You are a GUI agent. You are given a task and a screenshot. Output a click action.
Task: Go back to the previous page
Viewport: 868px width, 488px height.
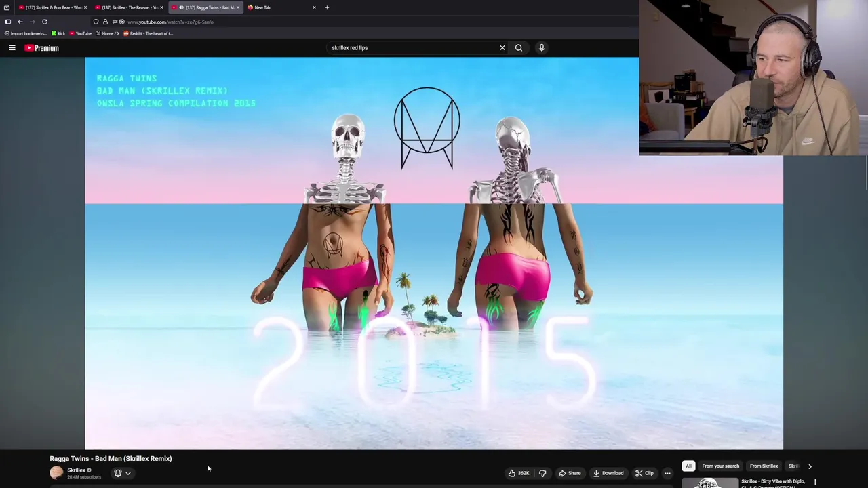point(20,22)
